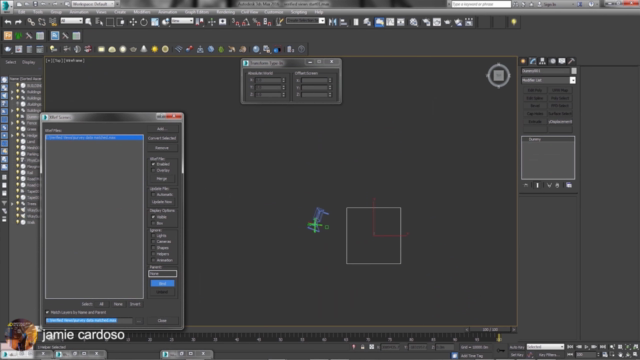
Task: Click the Remove button in XRef Scenes
Action: click(162, 148)
